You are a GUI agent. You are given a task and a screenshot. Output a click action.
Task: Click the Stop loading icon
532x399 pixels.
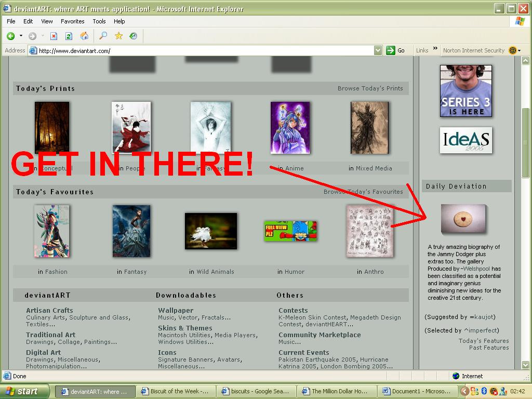(54, 36)
